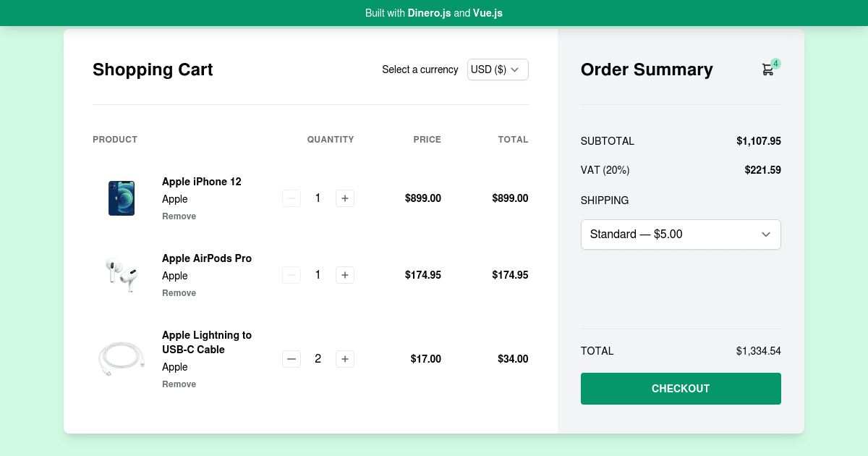
Task: Increase Apple iPhone 12 quantity with plus icon
Action: [345, 198]
